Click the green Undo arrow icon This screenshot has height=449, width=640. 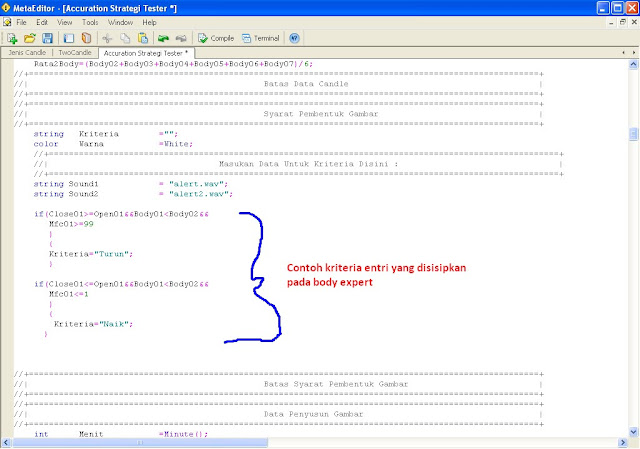point(164,38)
